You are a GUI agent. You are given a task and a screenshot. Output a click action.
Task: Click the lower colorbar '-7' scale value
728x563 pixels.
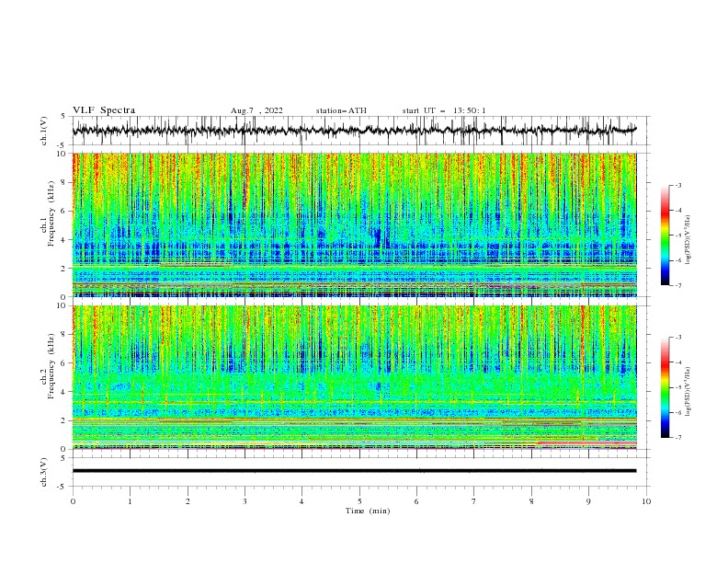677,438
